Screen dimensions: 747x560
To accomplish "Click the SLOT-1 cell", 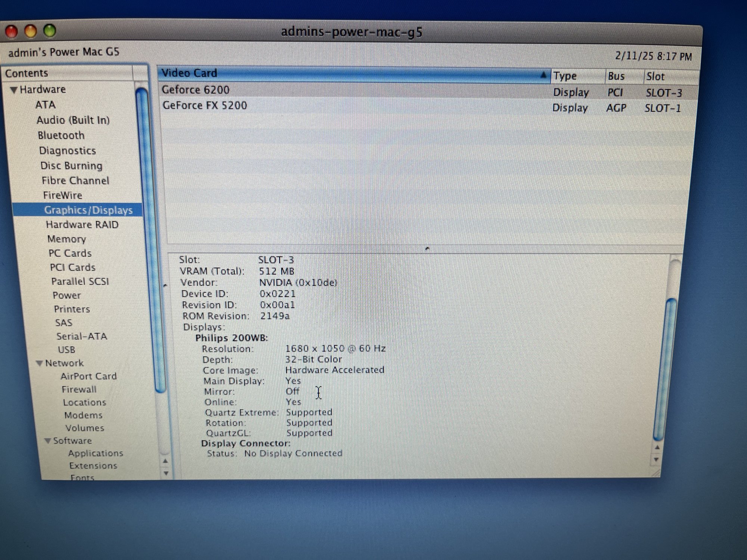I will [663, 108].
